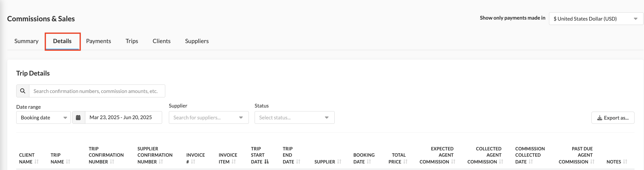Click the BOOKING DATE header text
The width and height of the screenshot is (644, 170).
tap(364, 158)
